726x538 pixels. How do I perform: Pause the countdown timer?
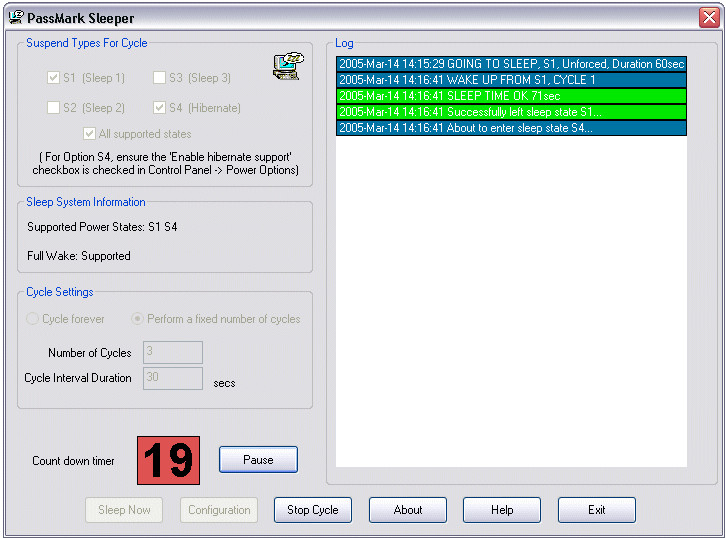[258, 459]
